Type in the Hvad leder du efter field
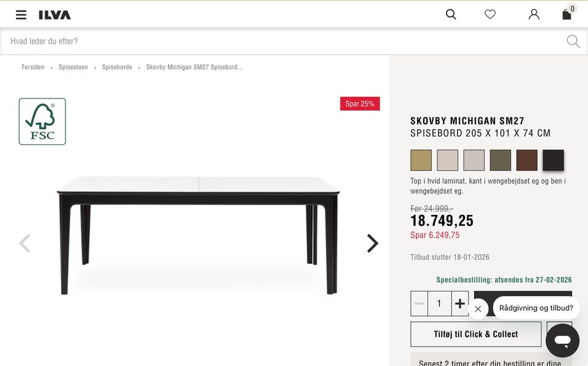This screenshot has height=366, width=588. [x=282, y=41]
